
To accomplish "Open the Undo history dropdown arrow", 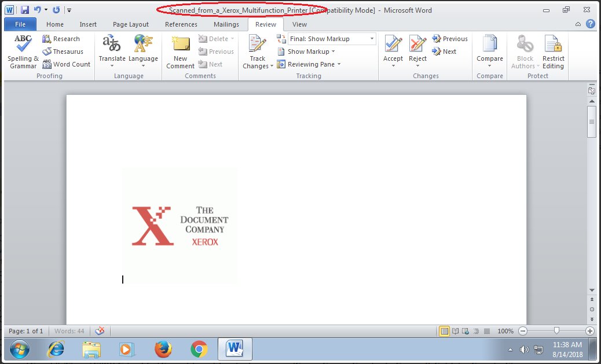I will pos(46,10).
